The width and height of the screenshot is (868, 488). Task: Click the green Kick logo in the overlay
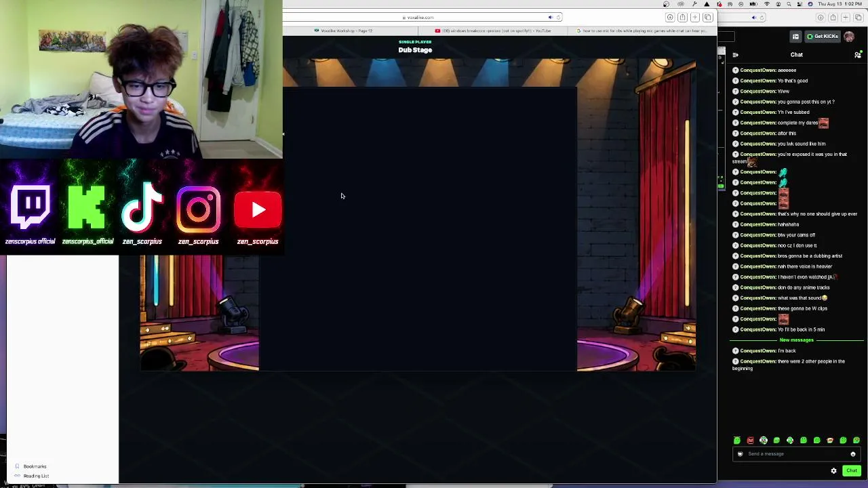pos(87,207)
